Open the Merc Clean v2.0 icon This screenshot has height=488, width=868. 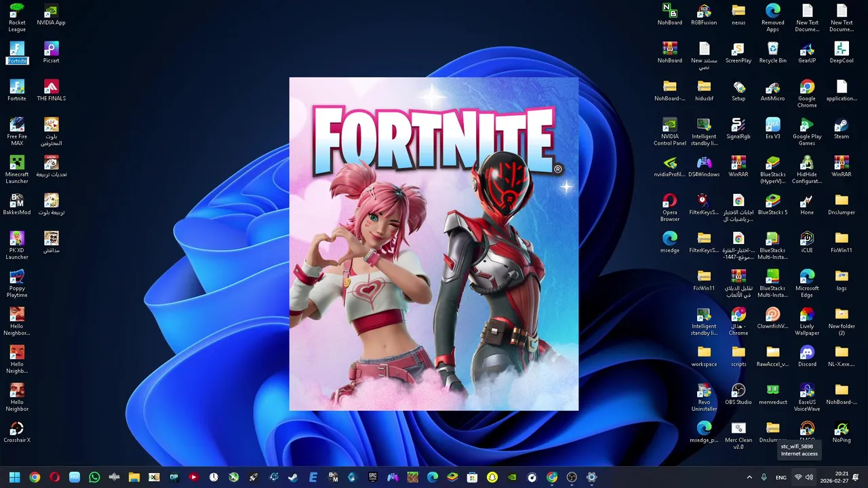tap(738, 435)
